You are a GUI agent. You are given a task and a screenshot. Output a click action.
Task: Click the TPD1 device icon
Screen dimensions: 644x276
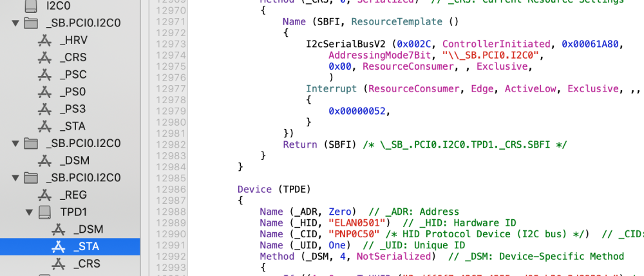coord(45,212)
